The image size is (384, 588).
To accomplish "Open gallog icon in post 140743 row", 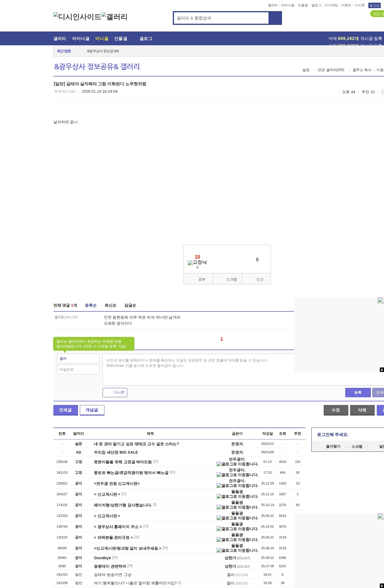I will click(237, 529).
